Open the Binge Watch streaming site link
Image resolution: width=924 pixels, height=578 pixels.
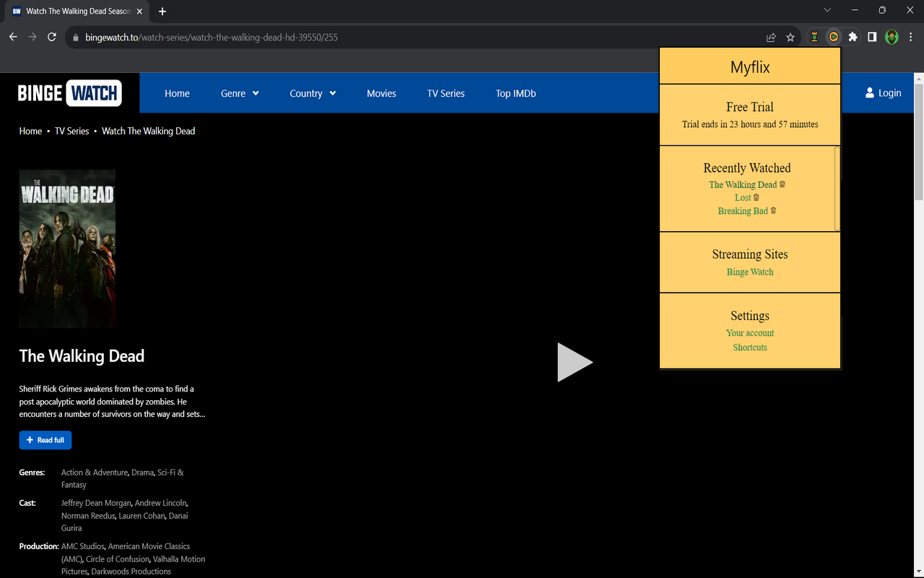pyautogui.click(x=750, y=272)
